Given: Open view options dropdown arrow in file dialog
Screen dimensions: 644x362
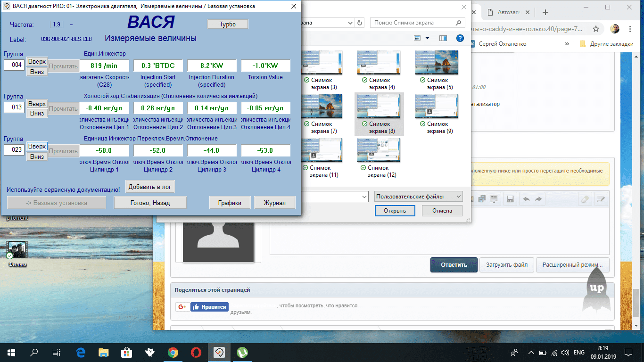Looking at the screenshot, I should tap(428, 38).
